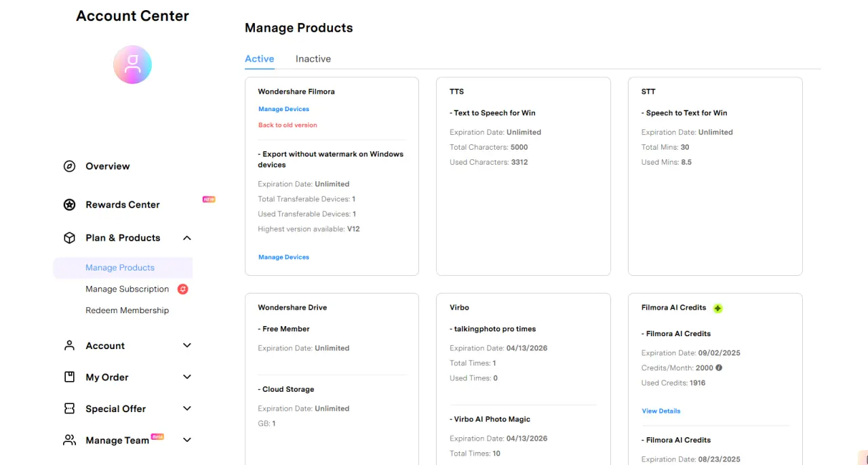This screenshot has width=868, height=465.
Task: Click the Back to old version link
Action: 288,125
